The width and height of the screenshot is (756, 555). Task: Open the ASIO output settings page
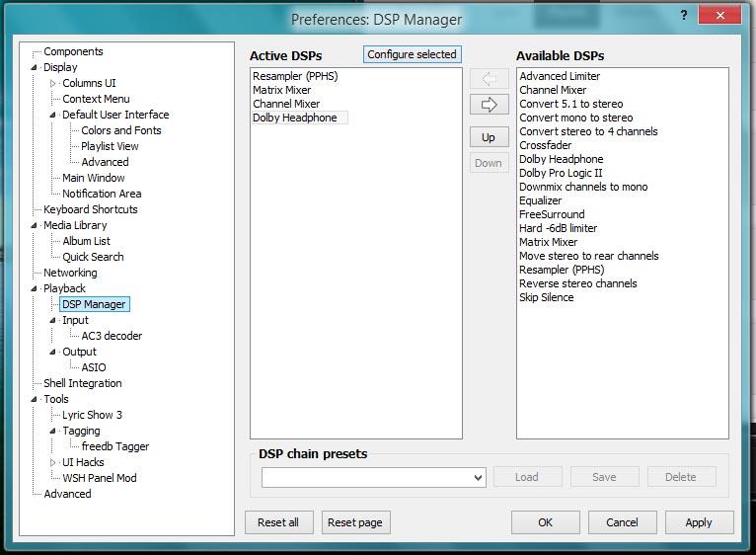point(94,367)
